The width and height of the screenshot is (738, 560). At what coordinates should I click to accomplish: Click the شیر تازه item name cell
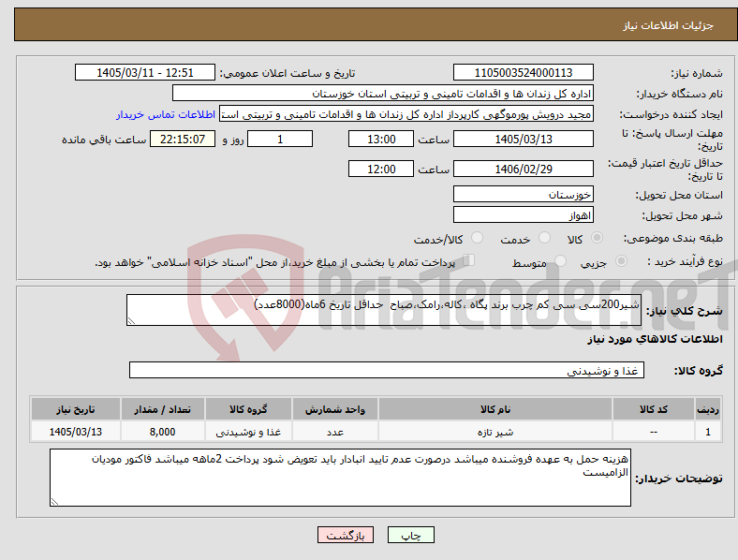[495, 432]
